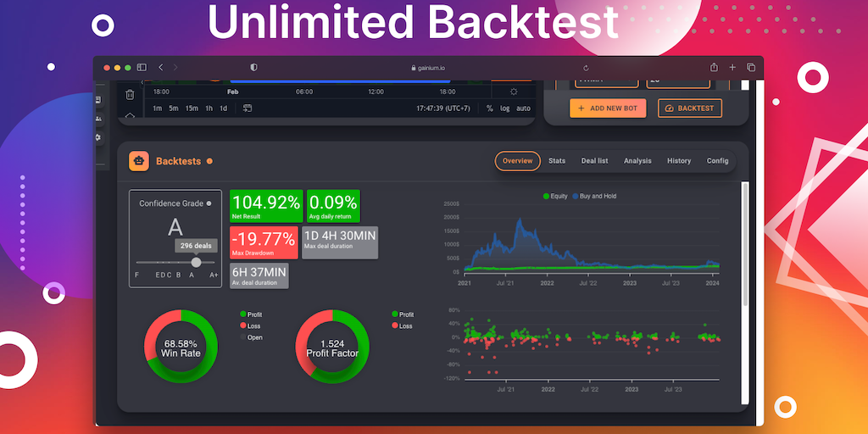Viewport: 868px width, 434px height.
Task: Click the go-to-date icon beside 1d
Action: 248,108
